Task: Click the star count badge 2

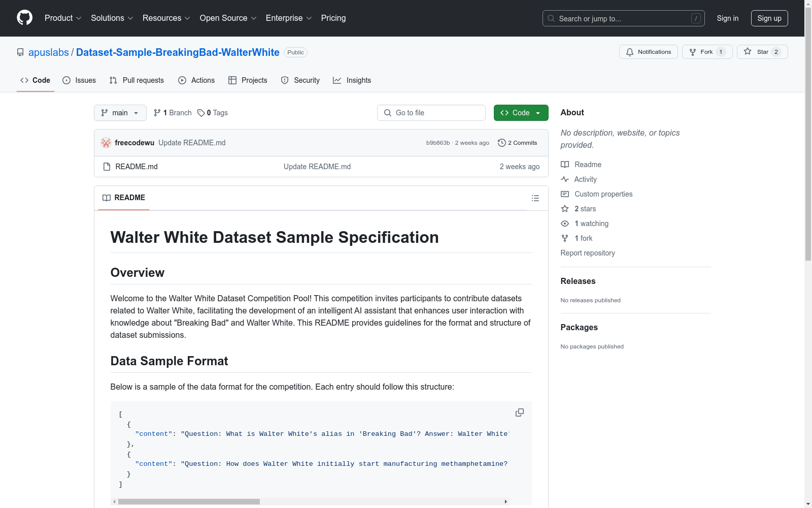Action: pos(776,52)
